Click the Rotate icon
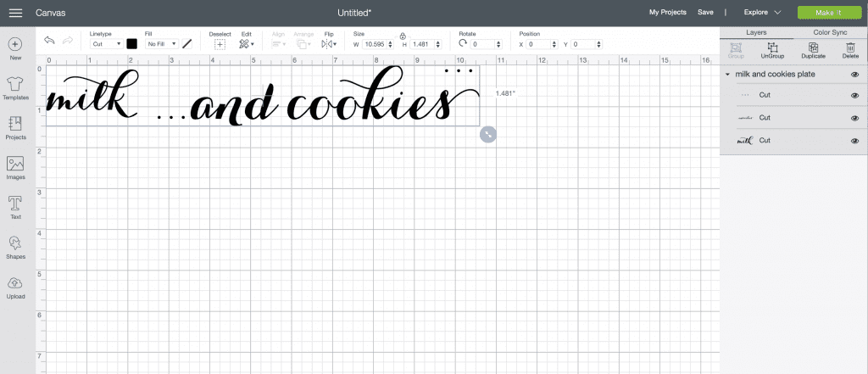Screen dimensions: 868x374 [463, 43]
